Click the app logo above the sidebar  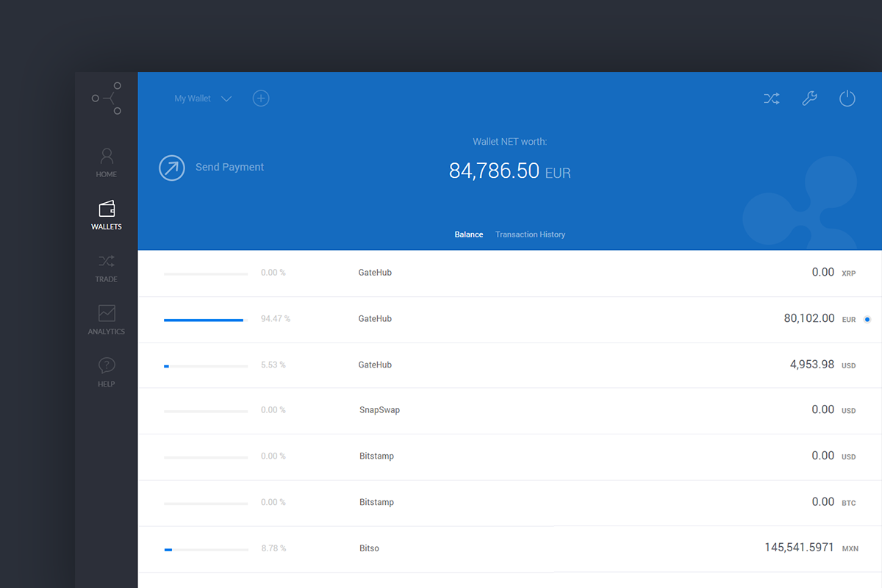(106, 96)
